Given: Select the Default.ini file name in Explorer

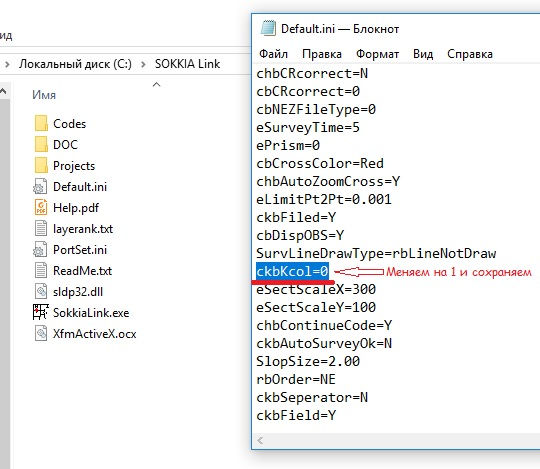Looking at the screenshot, I should pos(80,187).
